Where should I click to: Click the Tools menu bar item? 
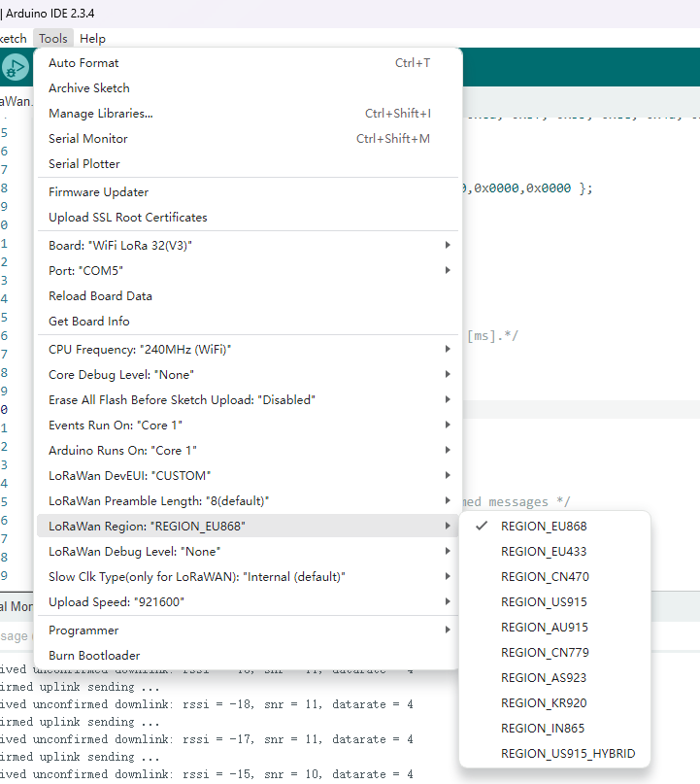53,39
